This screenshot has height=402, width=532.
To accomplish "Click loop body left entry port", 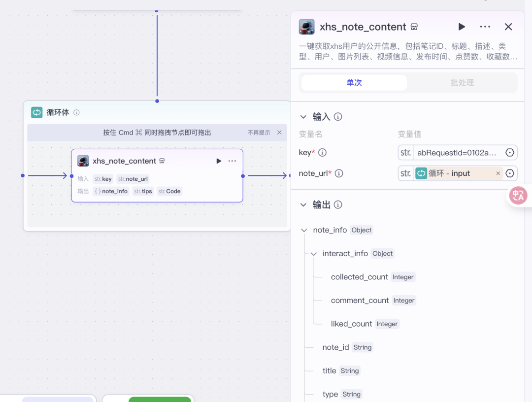I will pyautogui.click(x=23, y=176).
